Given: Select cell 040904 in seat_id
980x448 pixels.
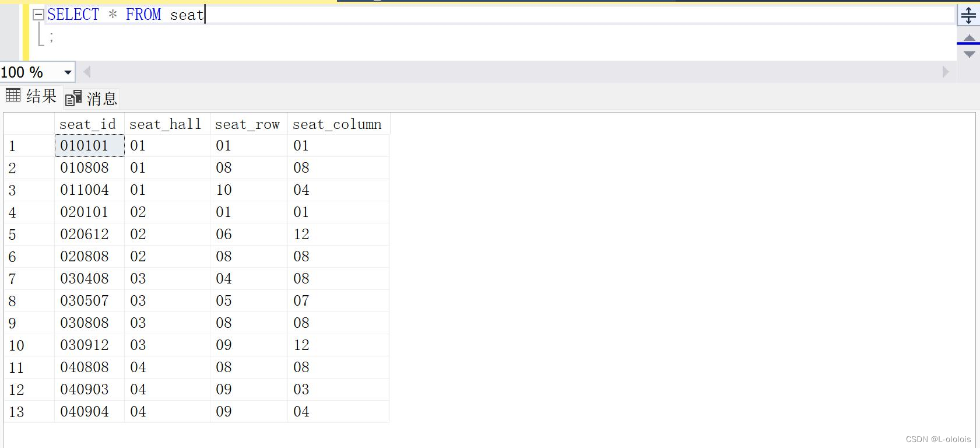Looking at the screenshot, I should click(x=89, y=412).
